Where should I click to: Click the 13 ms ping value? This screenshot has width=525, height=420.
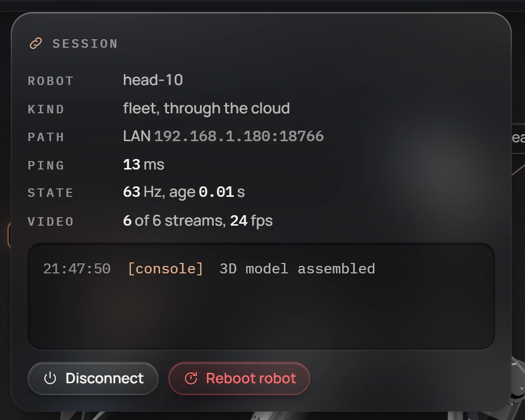[x=144, y=165]
